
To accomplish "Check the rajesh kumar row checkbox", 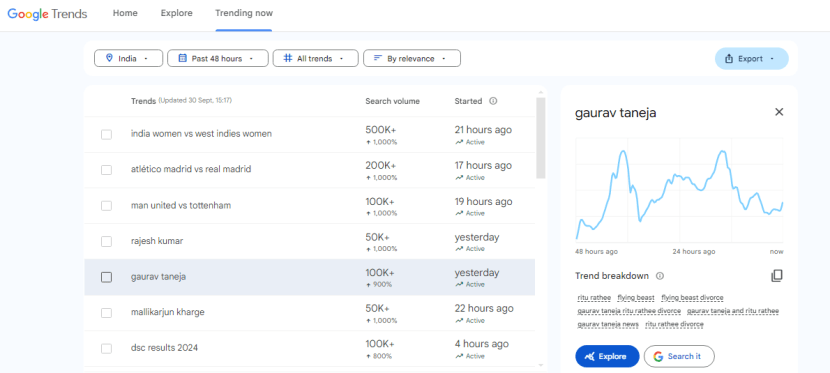I will point(106,241).
